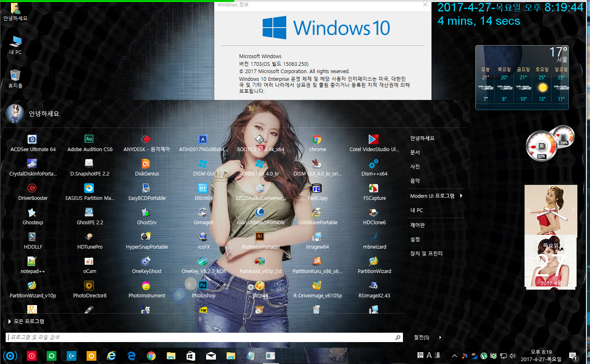This screenshot has width=590, height=364.
Task: Open shutdown options arrow next to 절전(S)
Action: 440,338
